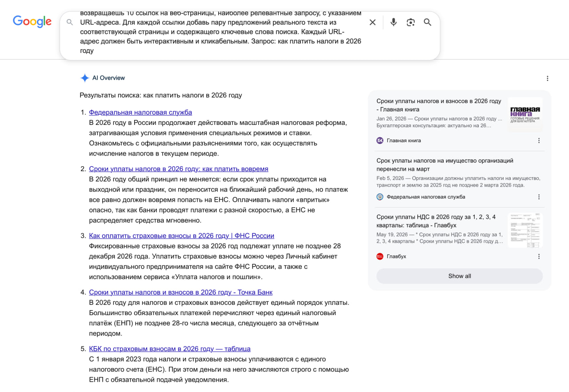The height and width of the screenshot is (392, 569).
Task: Open the Федеральная налоговая служба link
Action: tap(140, 112)
